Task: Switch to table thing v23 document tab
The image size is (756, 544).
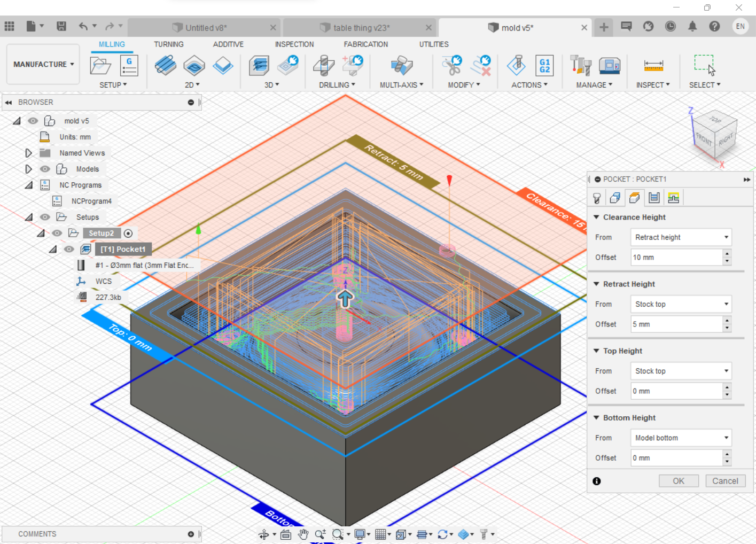Action: pos(360,28)
